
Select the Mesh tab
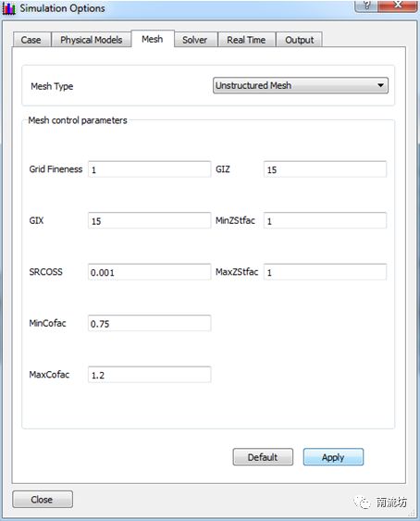click(153, 39)
